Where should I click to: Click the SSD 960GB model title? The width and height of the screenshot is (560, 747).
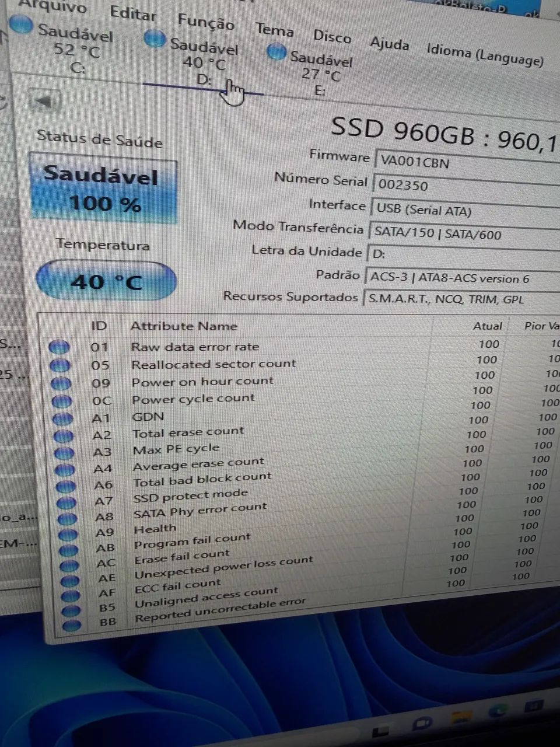click(x=444, y=135)
